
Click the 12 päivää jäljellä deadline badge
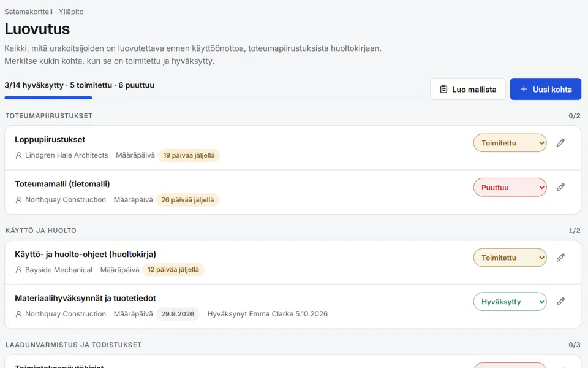point(173,270)
